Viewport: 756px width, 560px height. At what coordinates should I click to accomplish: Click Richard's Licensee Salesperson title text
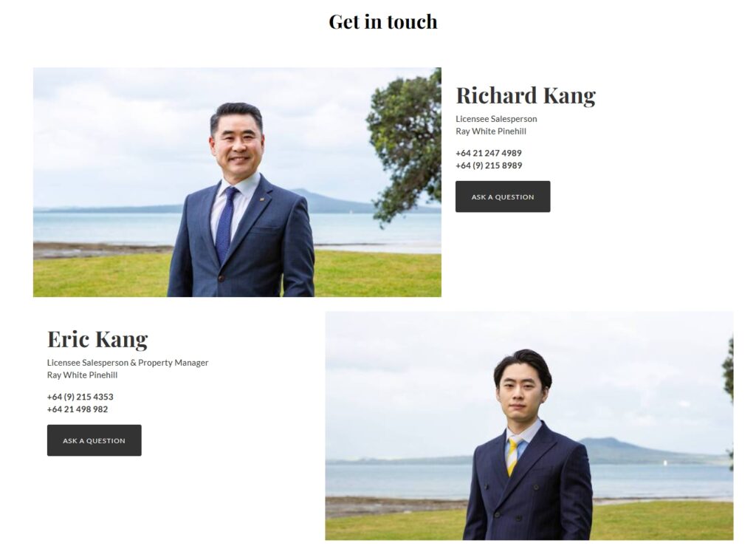click(x=496, y=119)
